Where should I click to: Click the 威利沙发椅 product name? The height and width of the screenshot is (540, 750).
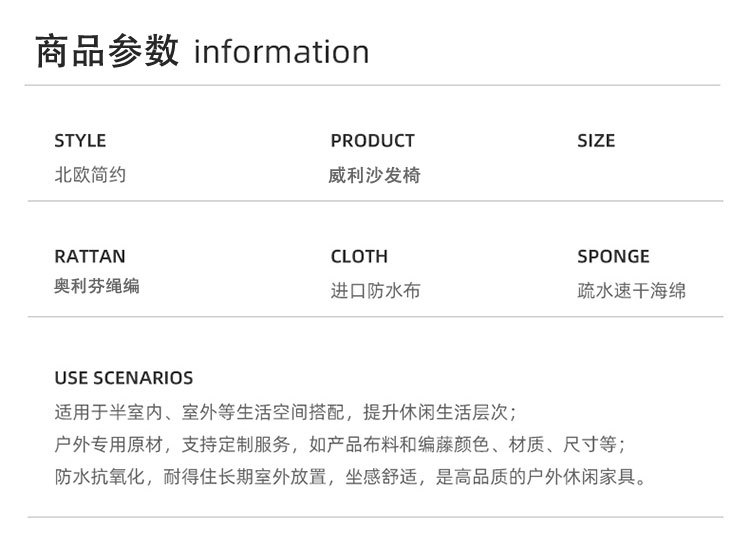(x=374, y=176)
